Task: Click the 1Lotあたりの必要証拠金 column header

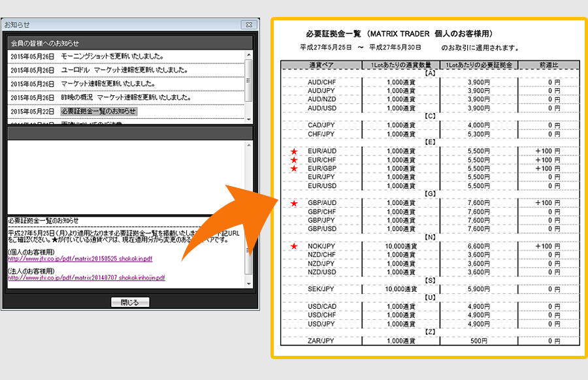Action: coord(478,65)
